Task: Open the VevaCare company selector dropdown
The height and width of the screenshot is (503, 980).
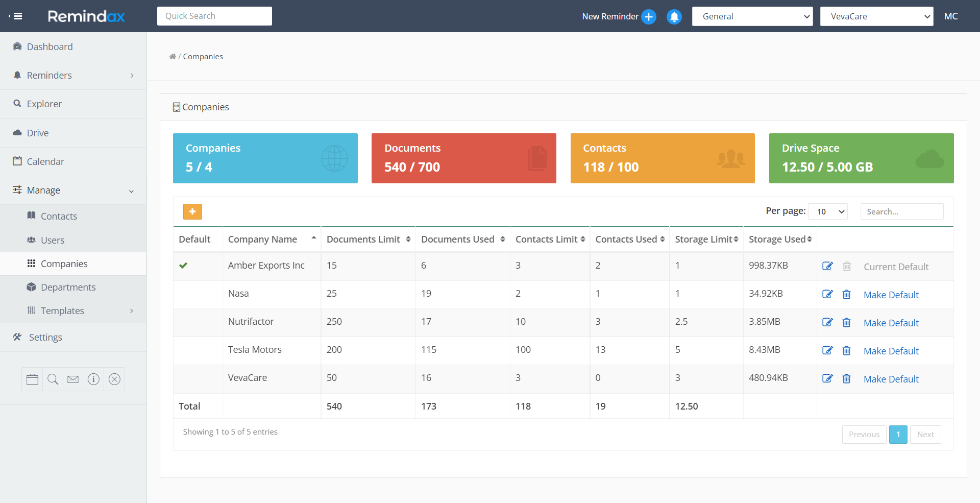Action: 876,16
